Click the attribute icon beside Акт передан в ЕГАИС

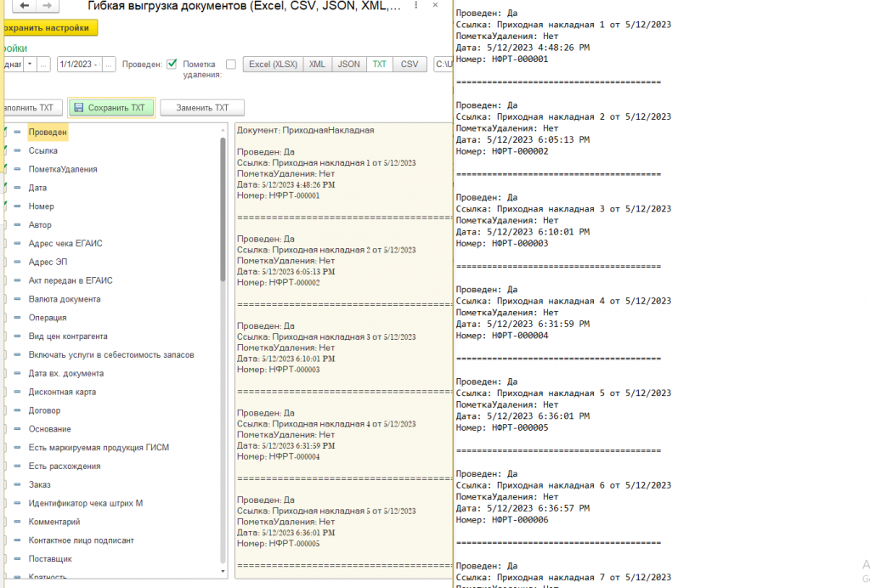point(17,280)
